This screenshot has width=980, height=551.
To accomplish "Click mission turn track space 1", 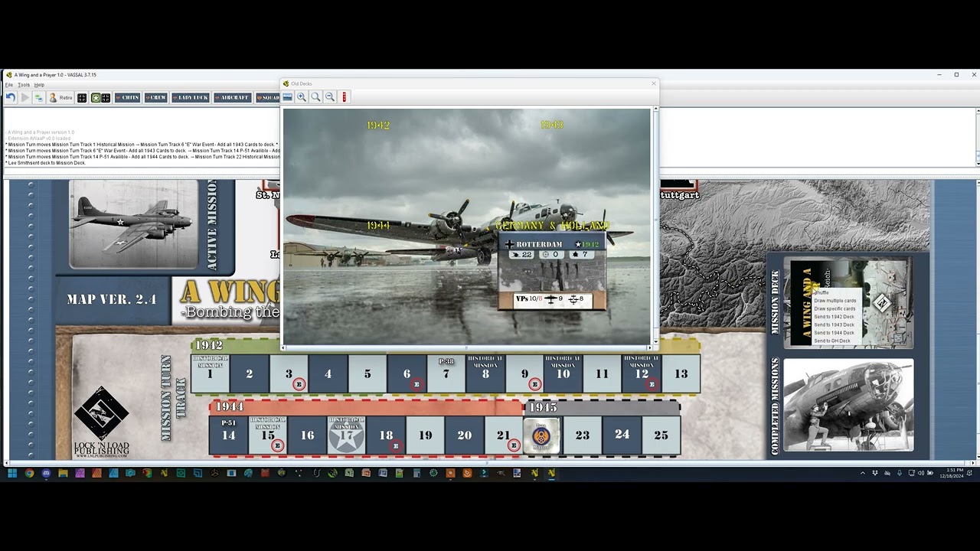I will [210, 373].
